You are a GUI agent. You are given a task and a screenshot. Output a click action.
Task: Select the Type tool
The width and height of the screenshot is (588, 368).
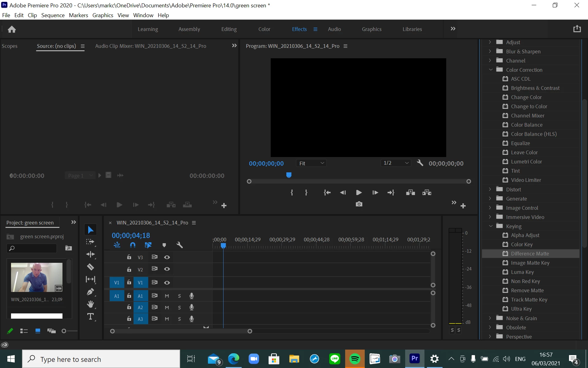pos(90,316)
